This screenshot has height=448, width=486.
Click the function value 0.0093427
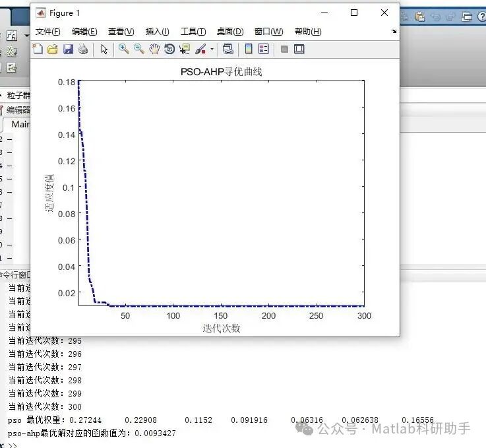(155, 433)
